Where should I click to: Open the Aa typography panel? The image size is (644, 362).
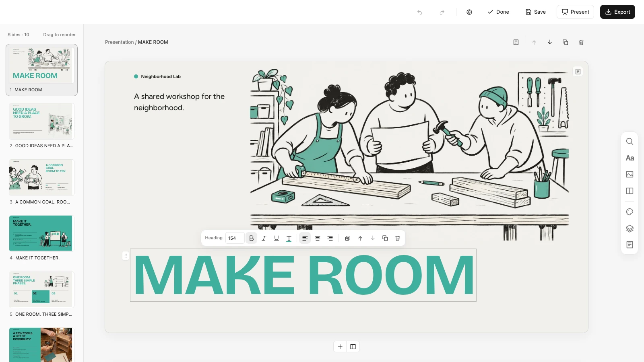(630, 158)
